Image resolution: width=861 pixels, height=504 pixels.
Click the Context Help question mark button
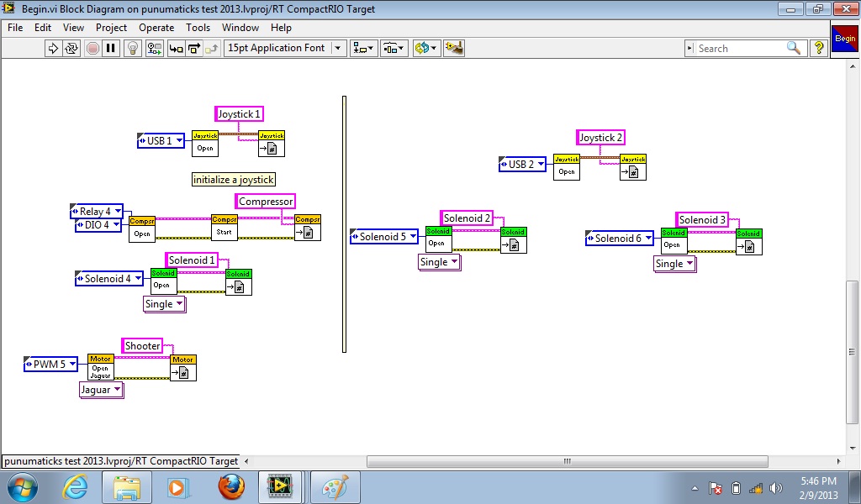point(819,48)
